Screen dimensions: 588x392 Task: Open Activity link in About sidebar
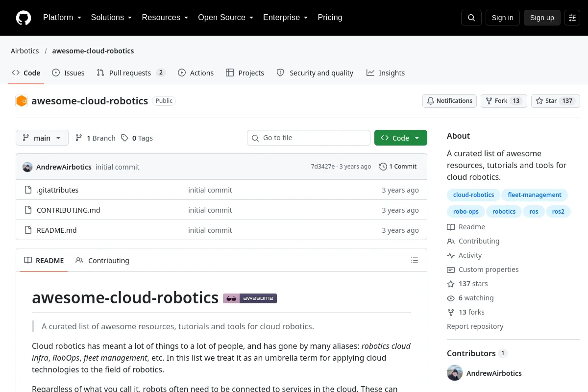coord(465,255)
